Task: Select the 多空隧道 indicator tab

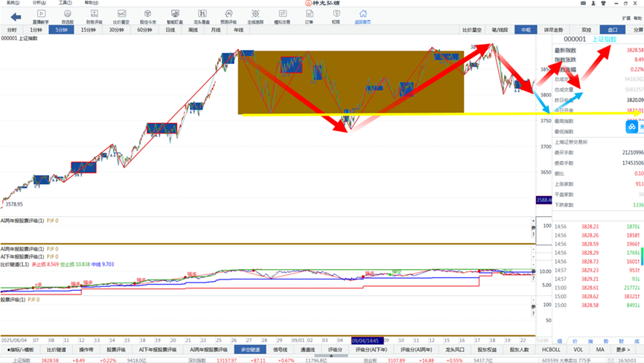Action: (x=251, y=349)
